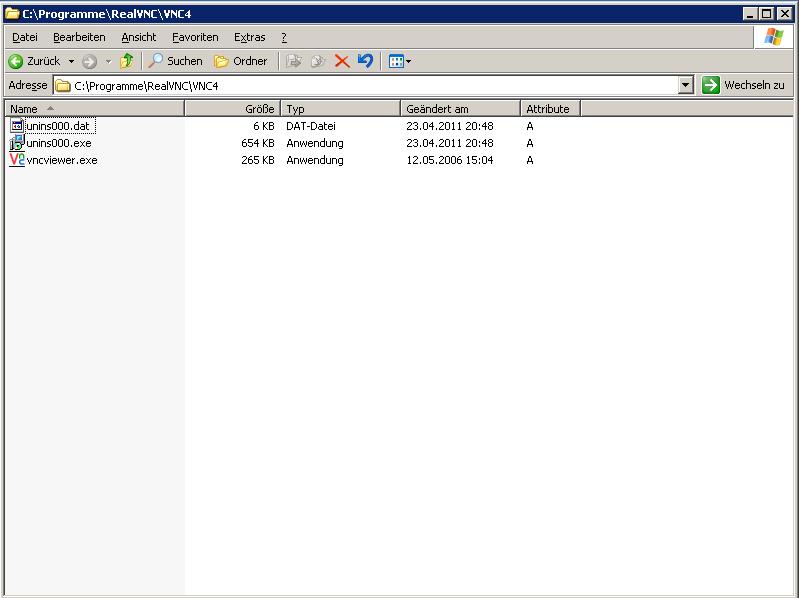The height and width of the screenshot is (598, 799).
Task: Click the Move To folder icon
Action: click(x=294, y=61)
